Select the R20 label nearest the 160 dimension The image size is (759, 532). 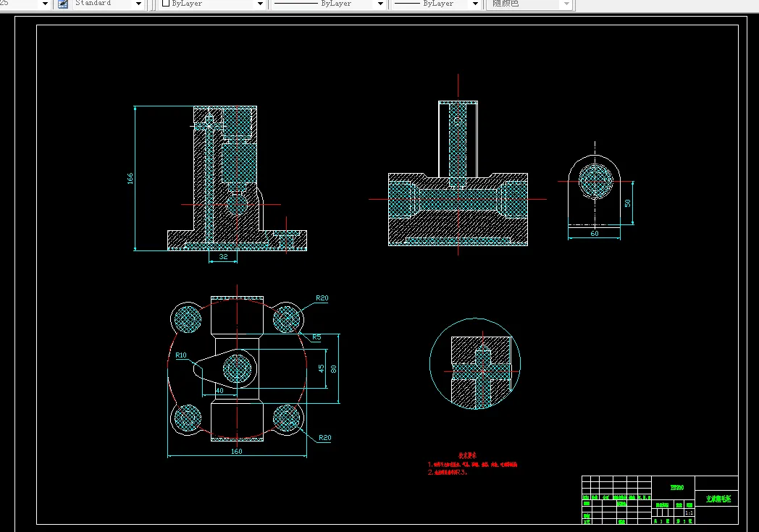pyautogui.click(x=324, y=438)
